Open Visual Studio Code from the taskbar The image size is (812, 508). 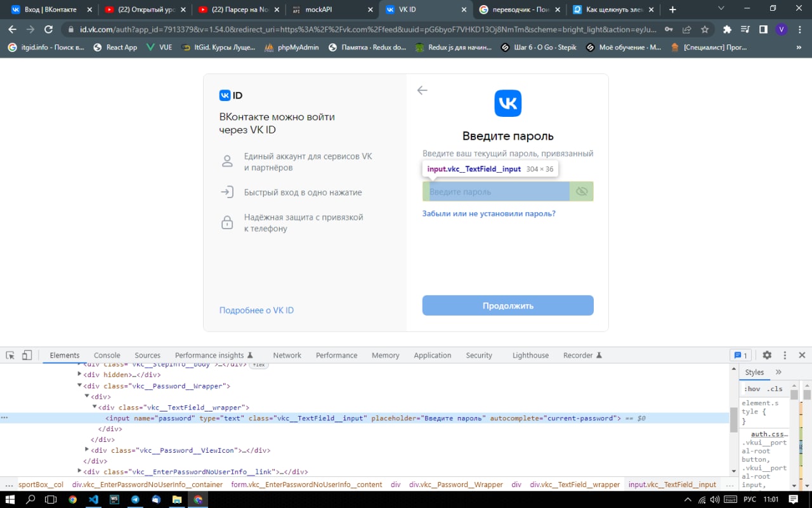[x=93, y=500]
